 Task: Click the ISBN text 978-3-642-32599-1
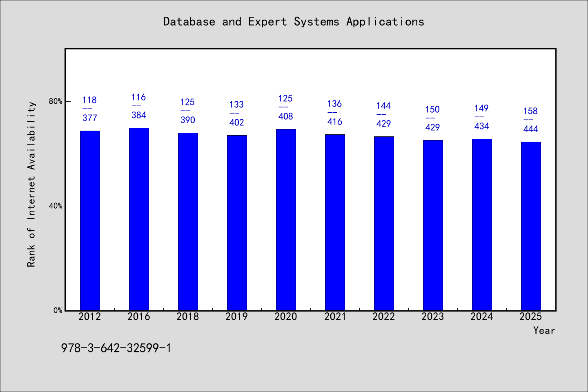[116, 348]
